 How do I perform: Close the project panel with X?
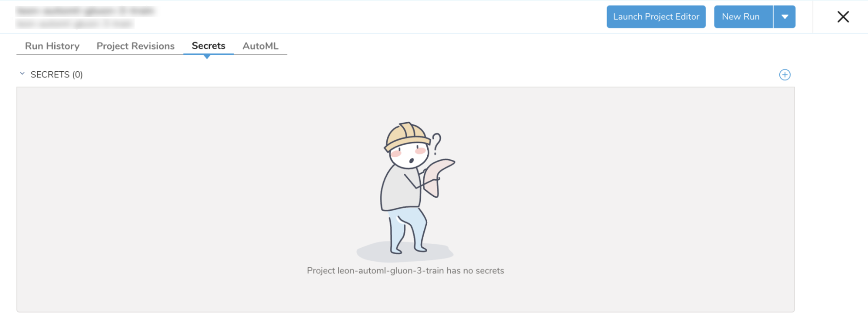[843, 17]
